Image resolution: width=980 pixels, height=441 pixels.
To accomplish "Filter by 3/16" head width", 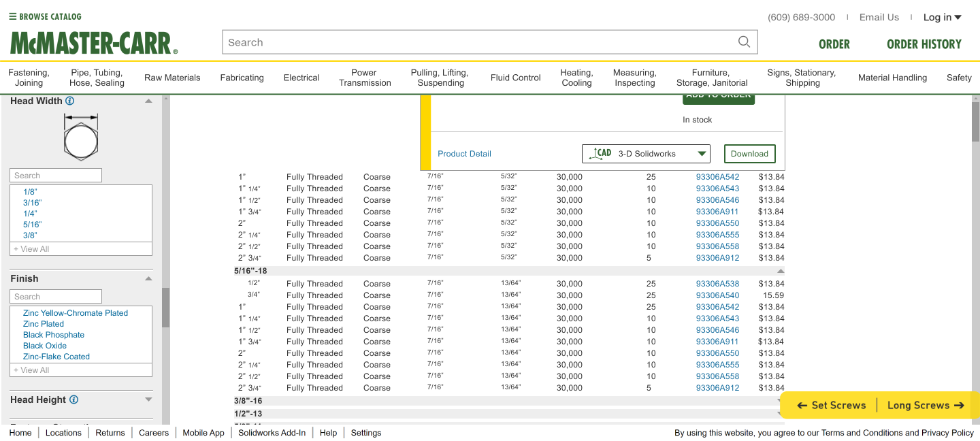I will click(33, 203).
